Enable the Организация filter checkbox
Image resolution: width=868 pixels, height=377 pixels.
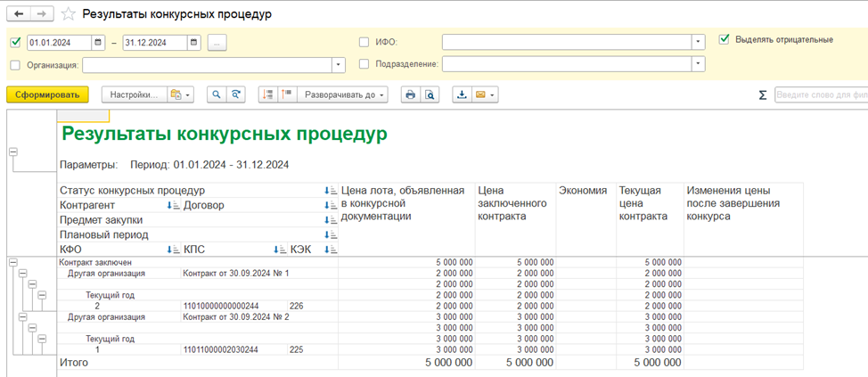click(x=15, y=65)
